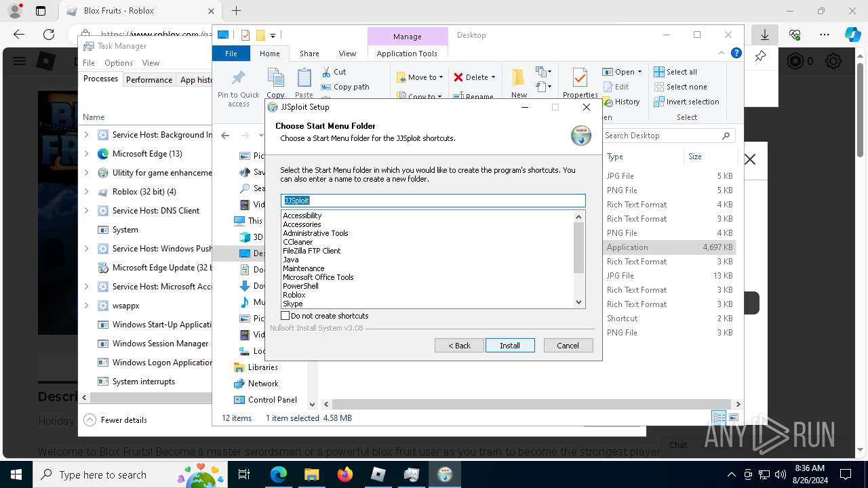Expand the wsappx process group

coord(86,306)
